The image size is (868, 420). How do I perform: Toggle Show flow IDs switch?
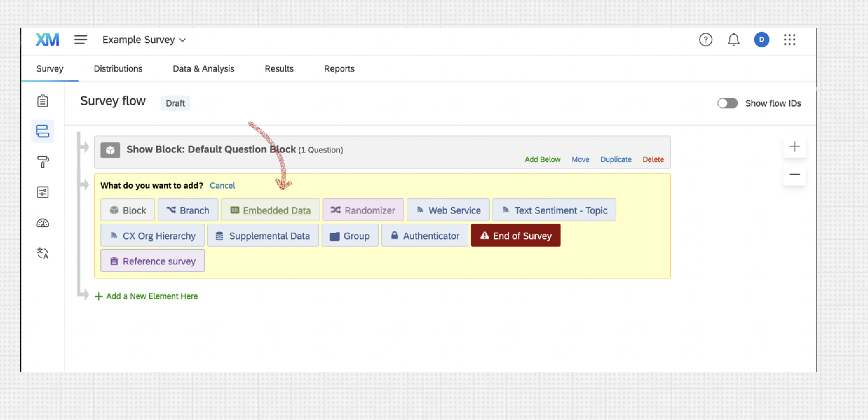[727, 103]
